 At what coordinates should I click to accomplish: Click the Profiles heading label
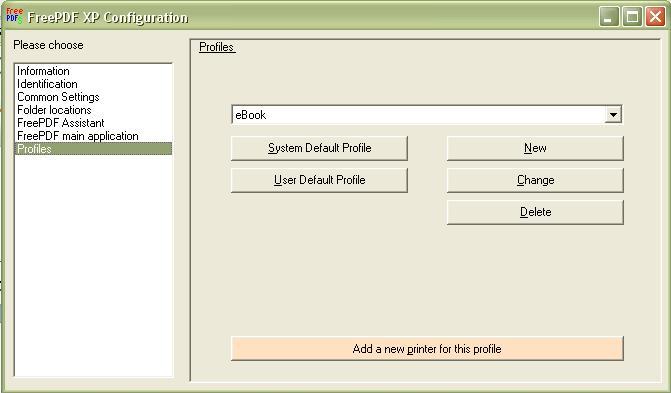217,47
